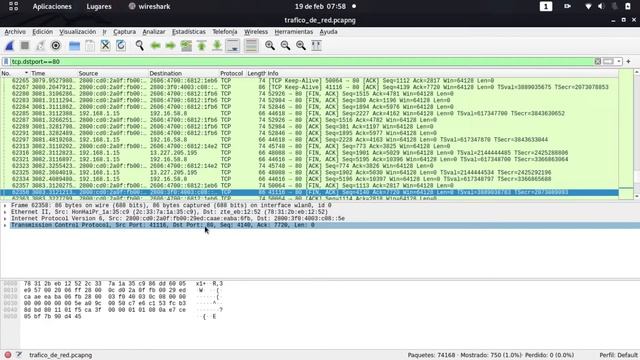This screenshot has height=360, width=640.
Task: Restart the current capture
Action: tap(40, 45)
